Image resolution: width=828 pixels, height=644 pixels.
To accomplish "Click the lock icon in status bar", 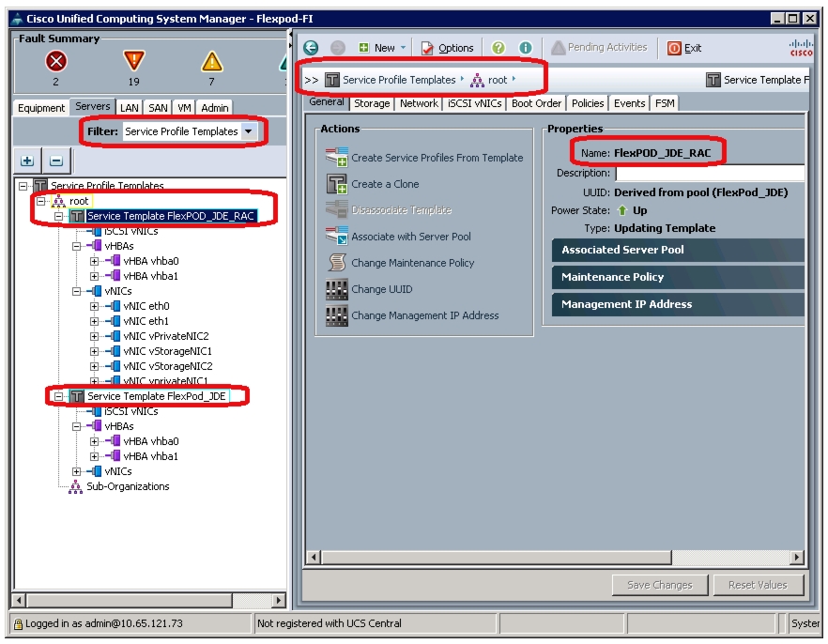I will (x=18, y=624).
